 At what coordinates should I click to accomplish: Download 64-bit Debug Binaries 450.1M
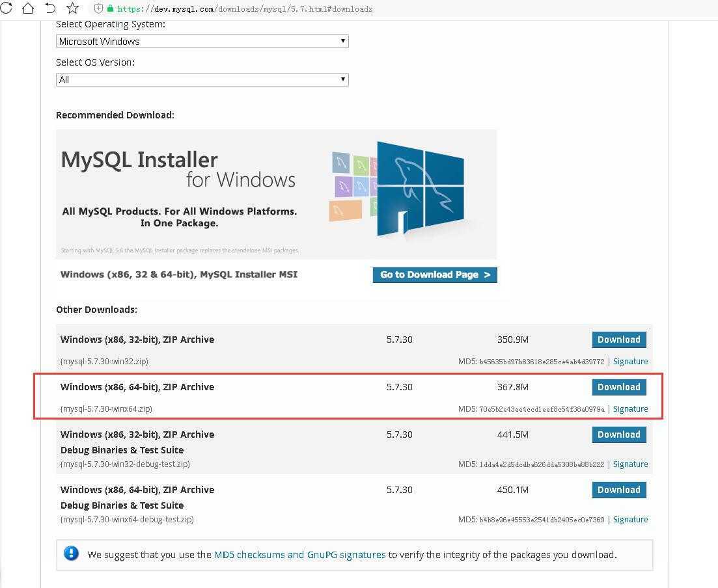[x=618, y=490]
